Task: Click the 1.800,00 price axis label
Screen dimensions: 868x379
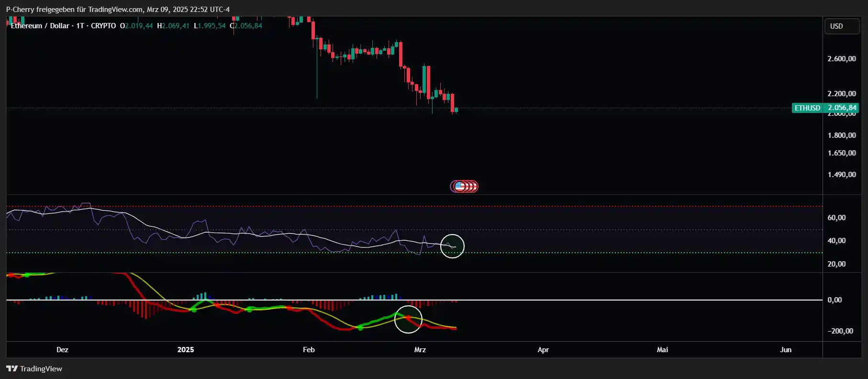Action: tap(842, 135)
